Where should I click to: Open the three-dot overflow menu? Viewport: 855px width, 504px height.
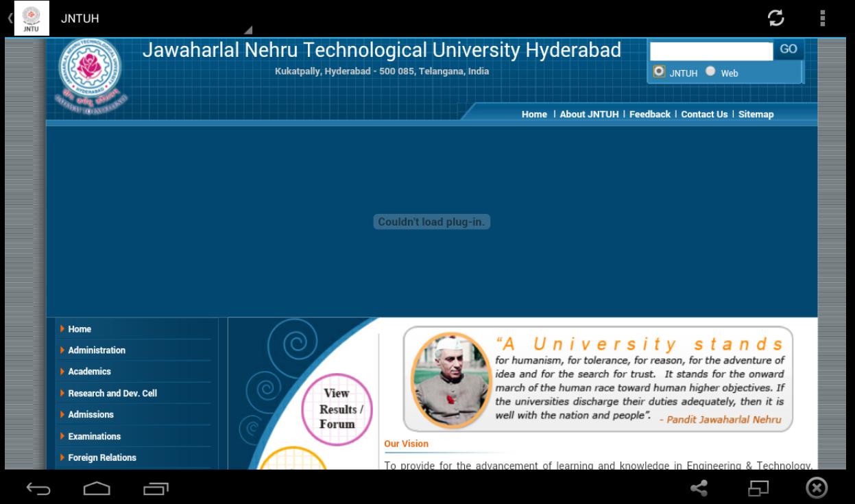click(x=823, y=19)
